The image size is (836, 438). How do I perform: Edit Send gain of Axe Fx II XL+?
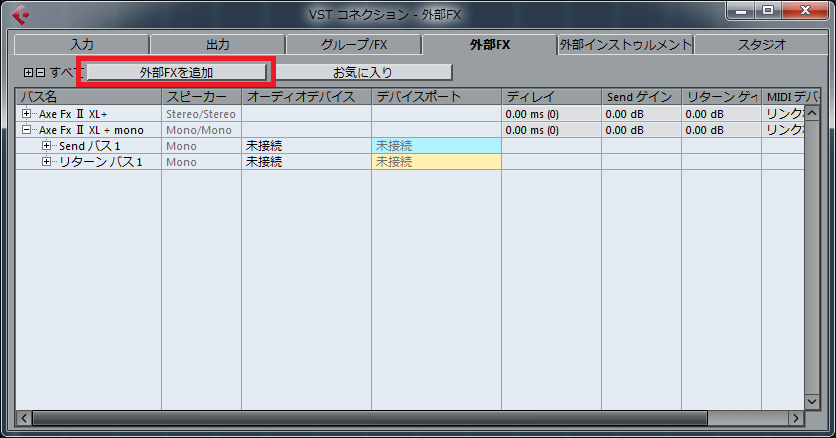tap(641, 113)
